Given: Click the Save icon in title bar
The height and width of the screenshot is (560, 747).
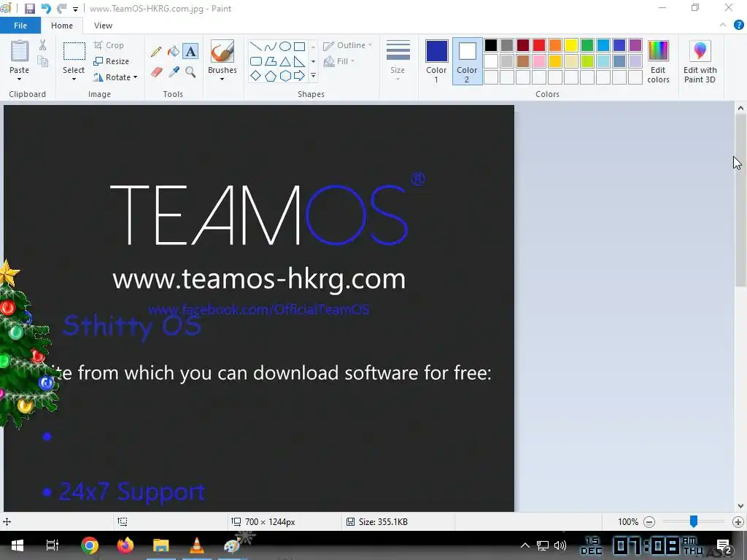Looking at the screenshot, I should [29, 9].
